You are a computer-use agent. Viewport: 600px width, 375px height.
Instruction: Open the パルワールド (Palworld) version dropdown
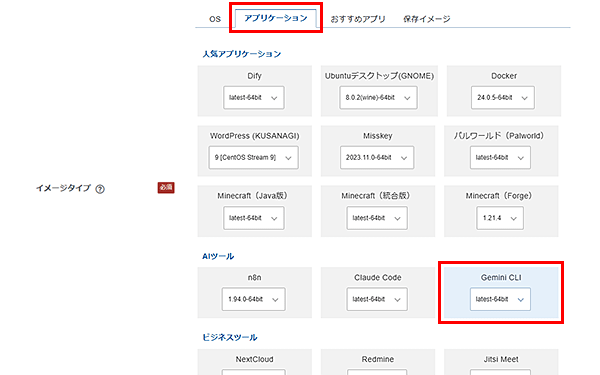pos(500,157)
